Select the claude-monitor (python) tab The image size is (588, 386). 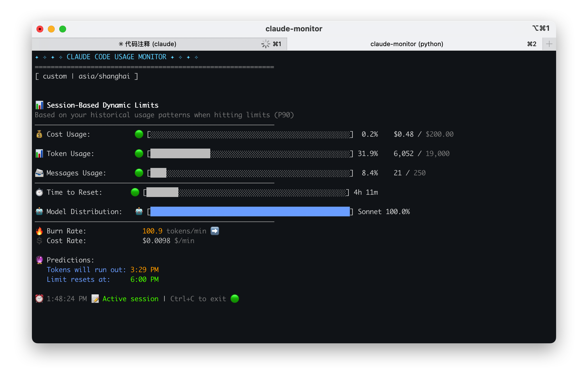pos(407,44)
